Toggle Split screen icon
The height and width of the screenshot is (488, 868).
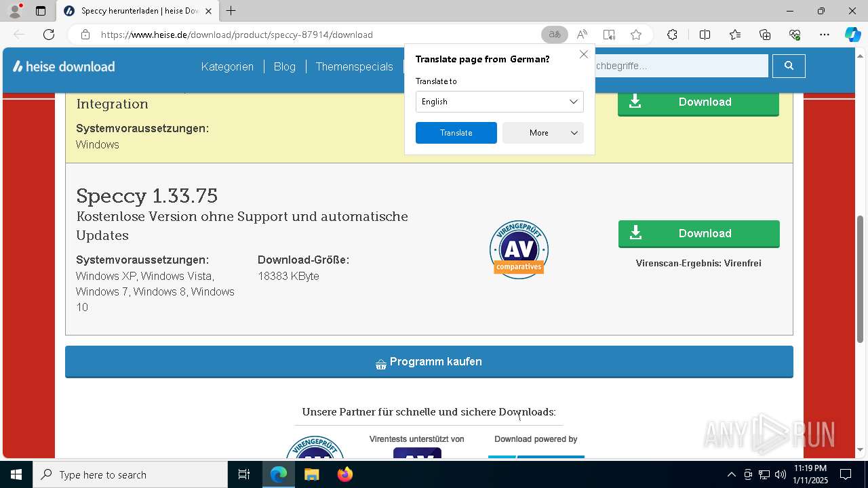click(x=705, y=35)
